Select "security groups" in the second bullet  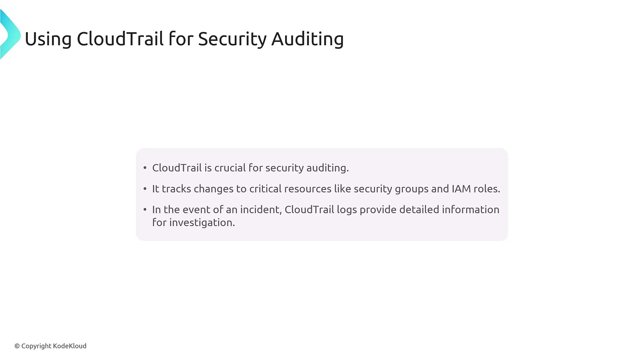(x=391, y=189)
